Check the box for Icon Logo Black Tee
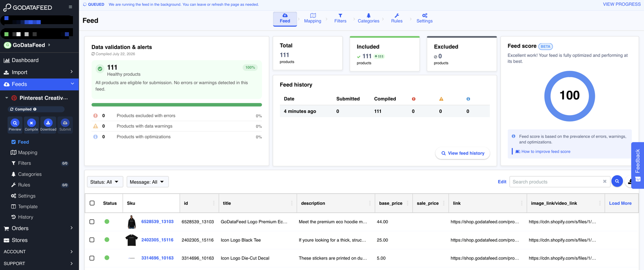This screenshot has height=270, width=644. (x=92, y=240)
